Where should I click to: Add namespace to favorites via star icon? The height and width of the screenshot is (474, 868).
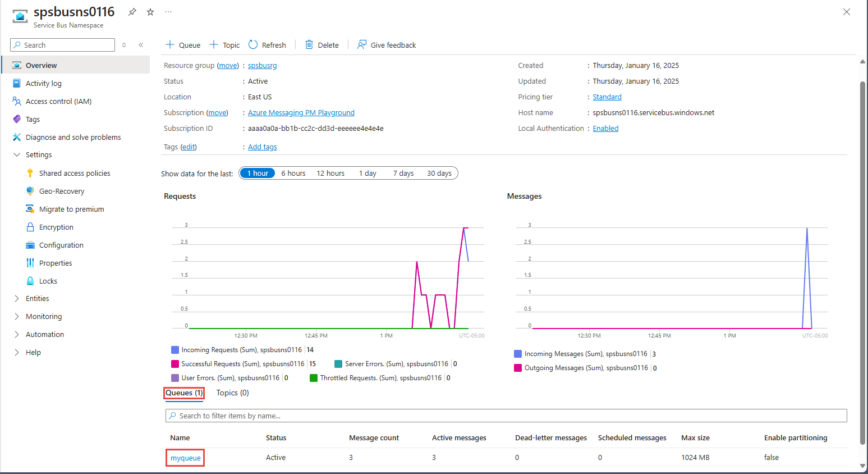pyautogui.click(x=150, y=11)
